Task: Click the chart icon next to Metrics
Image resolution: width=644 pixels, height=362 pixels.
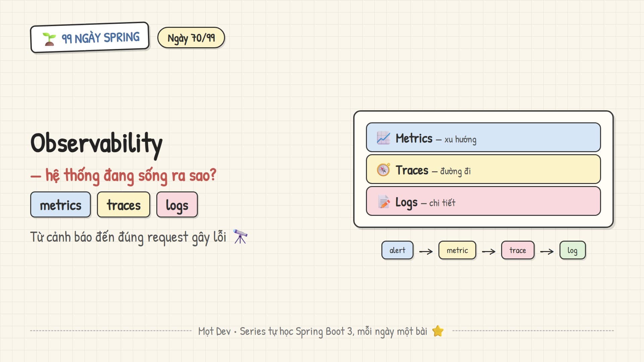Action: pyautogui.click(x=383, y=138)
